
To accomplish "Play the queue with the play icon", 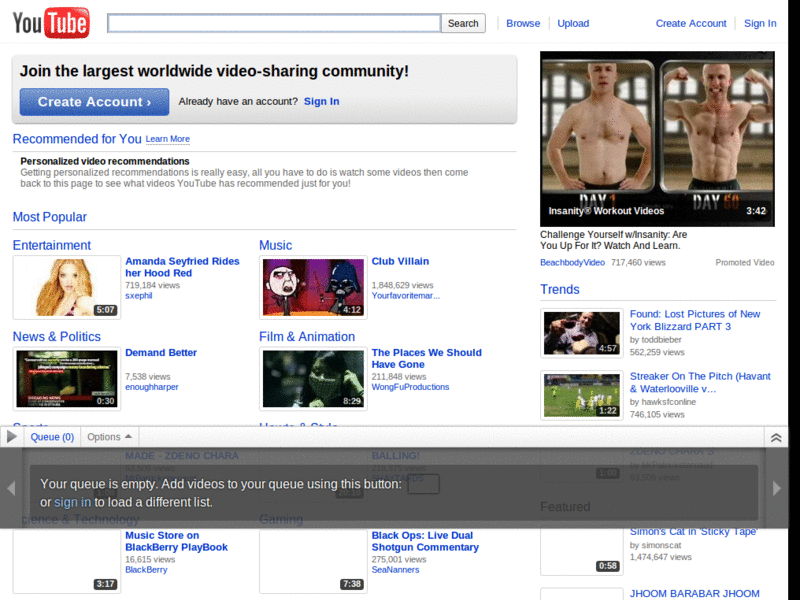I will pos(12,437).
